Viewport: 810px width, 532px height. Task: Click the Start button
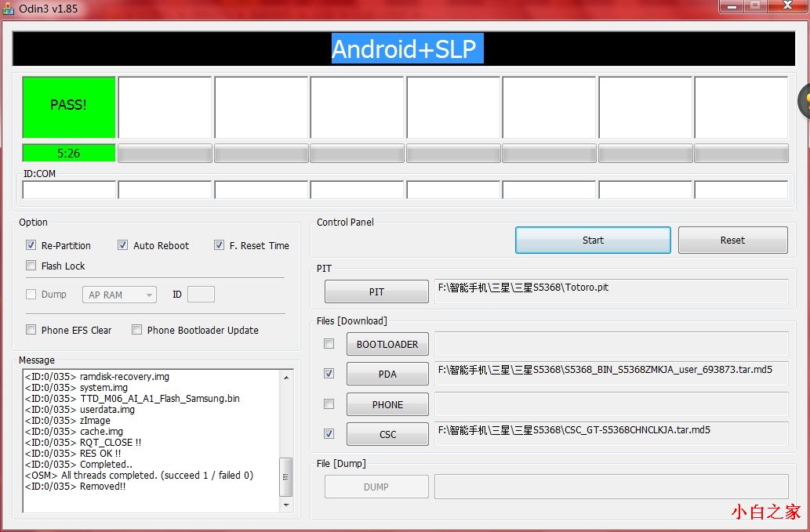coord(593,240)
